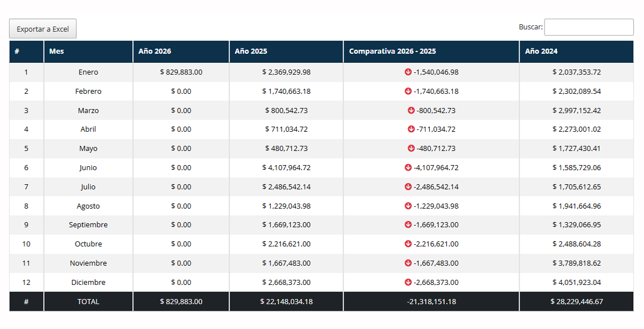Click the decrease arrow icon in Marzo row
This screenshot has width=644, height=329.
(411, 110)
